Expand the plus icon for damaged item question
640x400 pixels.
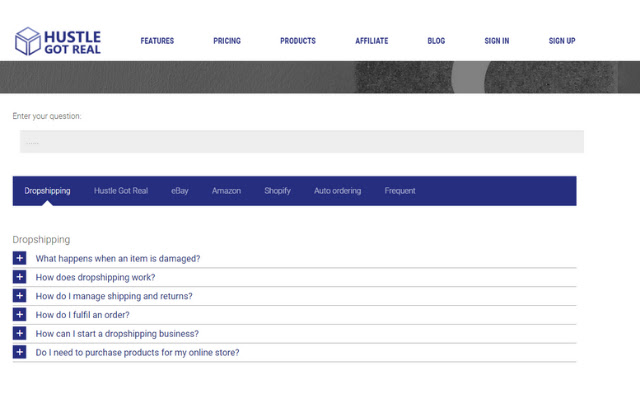(x=20, y=258)
